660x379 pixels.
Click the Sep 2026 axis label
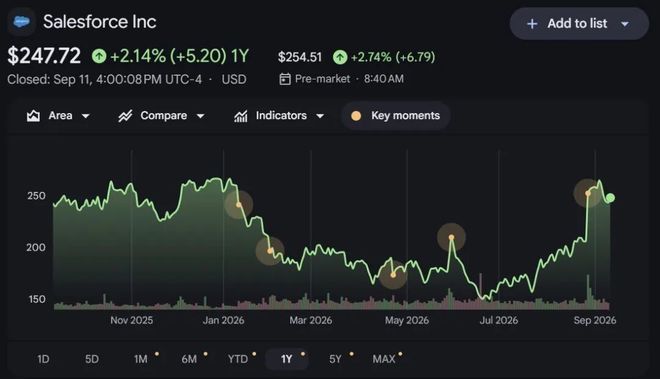tap(595, 320)
